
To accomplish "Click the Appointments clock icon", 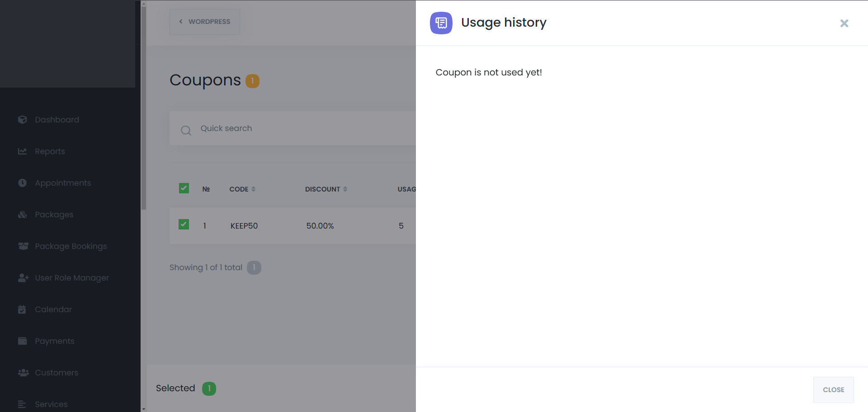I will [22, 183].
